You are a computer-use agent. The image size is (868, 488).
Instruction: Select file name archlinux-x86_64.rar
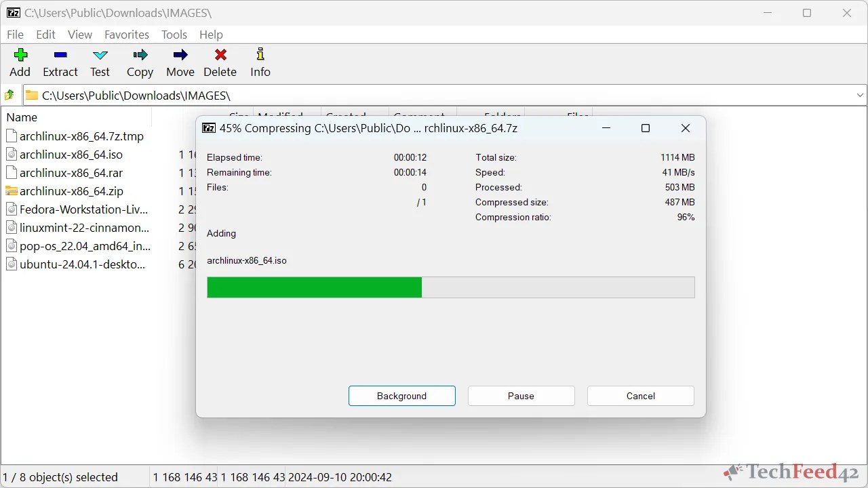point(71,173)
